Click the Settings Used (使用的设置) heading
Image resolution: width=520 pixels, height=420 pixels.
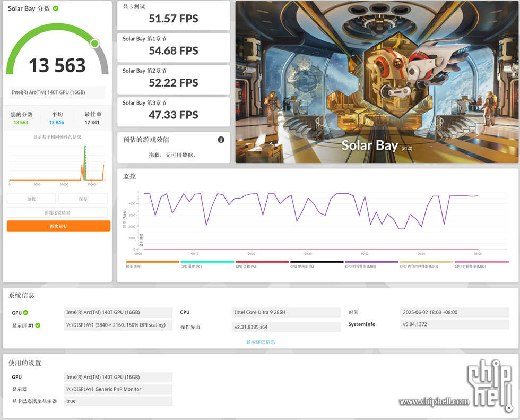pos(25,363)
